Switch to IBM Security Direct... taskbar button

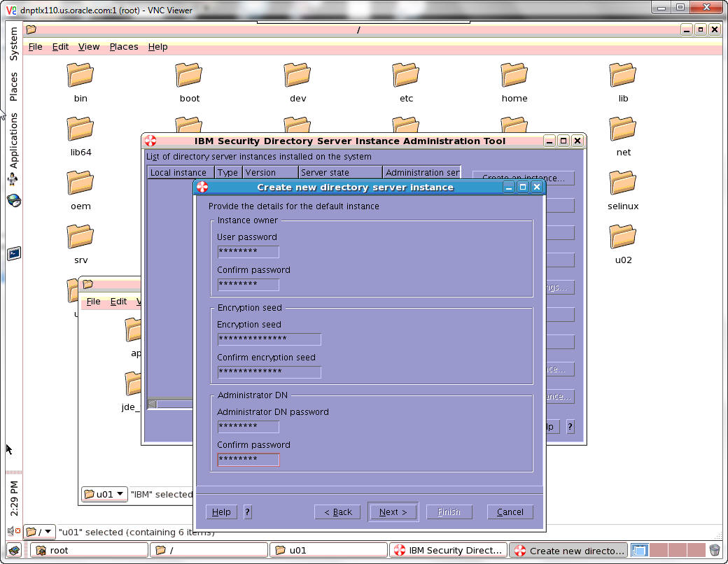pos(448,551)
